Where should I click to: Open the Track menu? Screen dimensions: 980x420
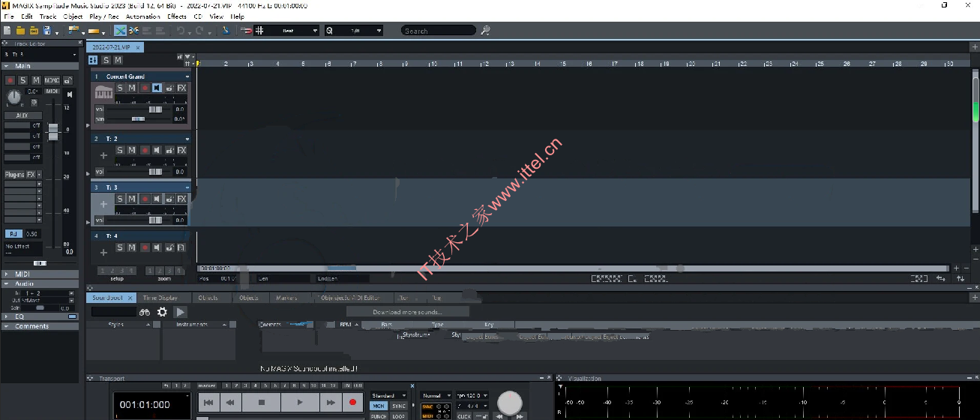pos(48,16)
